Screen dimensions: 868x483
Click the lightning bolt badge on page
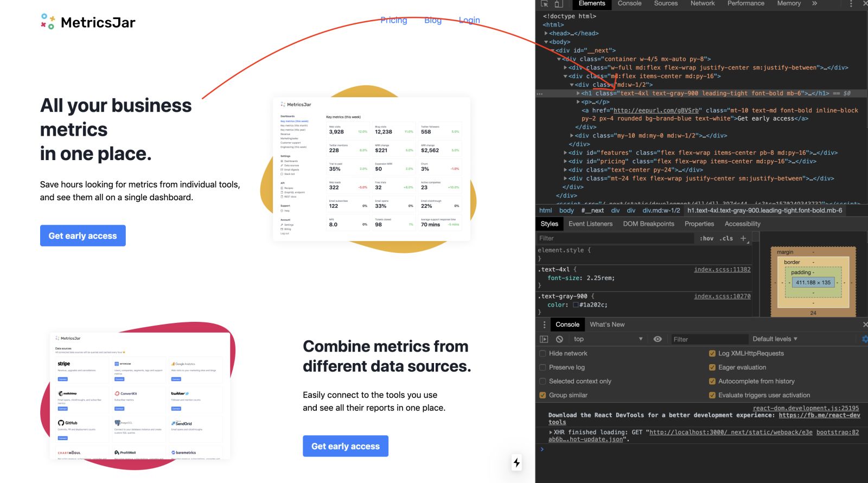(516, 462)
